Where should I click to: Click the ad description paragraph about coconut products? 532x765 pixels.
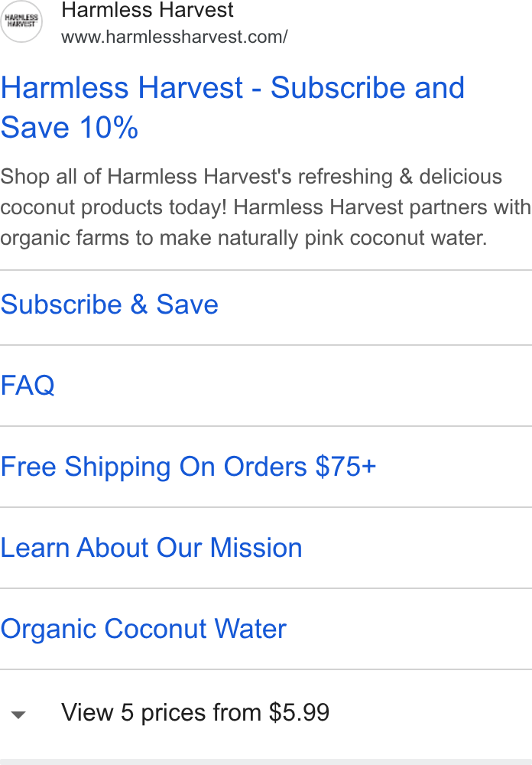[266, 207]
